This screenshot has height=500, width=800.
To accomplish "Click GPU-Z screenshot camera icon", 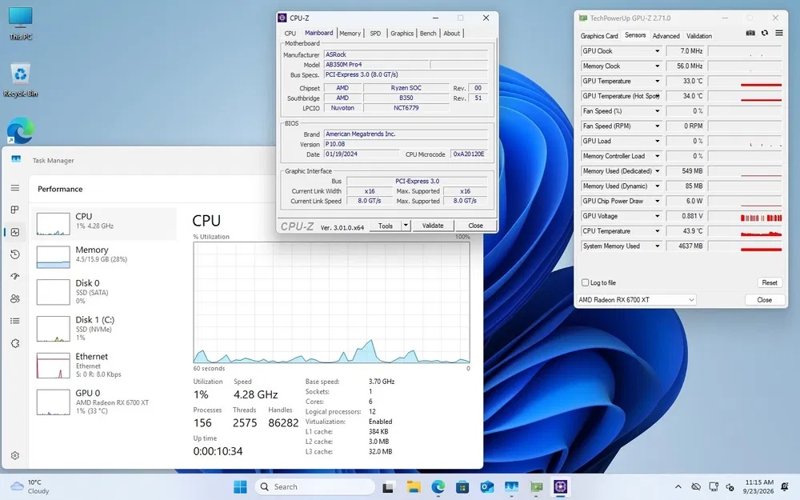I will [751, 33].
